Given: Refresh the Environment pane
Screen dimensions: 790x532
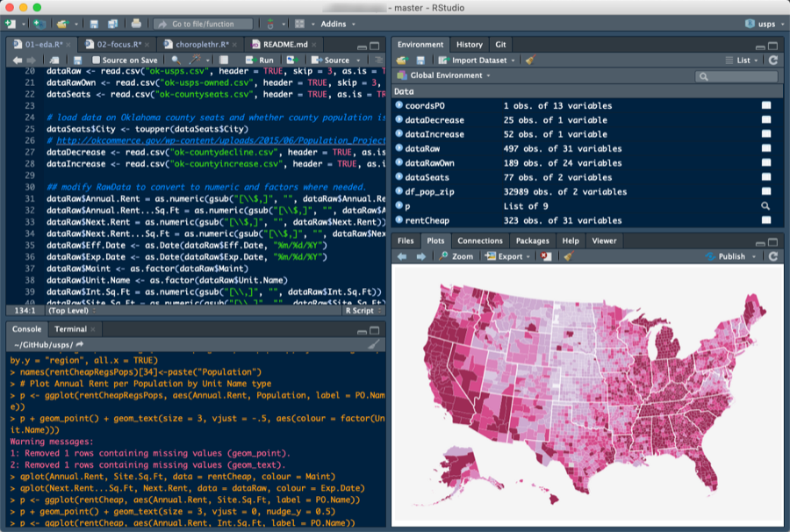Looking at the screenshot, I should click(x=773, y=60).
